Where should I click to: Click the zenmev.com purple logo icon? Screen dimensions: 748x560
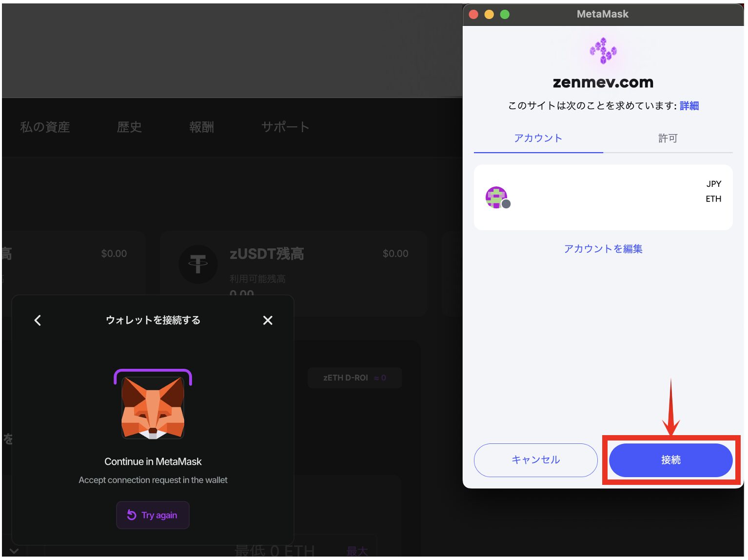tap(603, 51)
